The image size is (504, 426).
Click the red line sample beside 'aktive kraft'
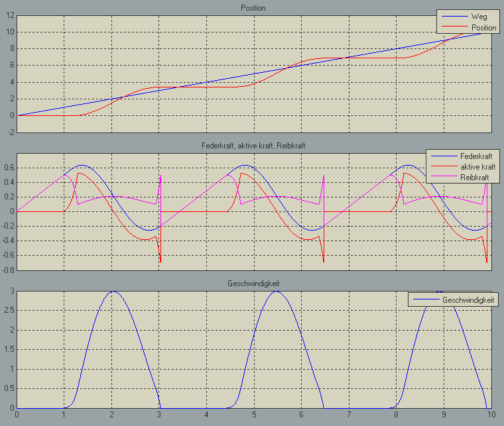point(444,166)
